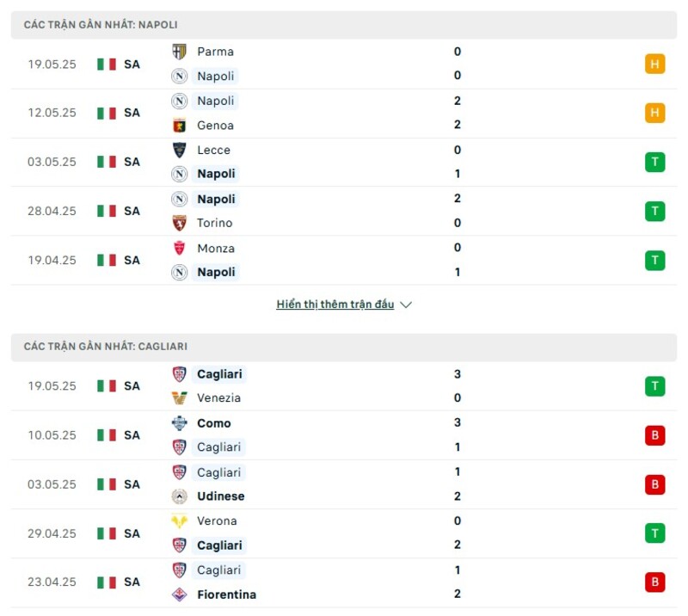This screenshot has height=616, width=688.
Task: Open the Cagliari vs Venezia match row
Action: (x=344, y=386)
